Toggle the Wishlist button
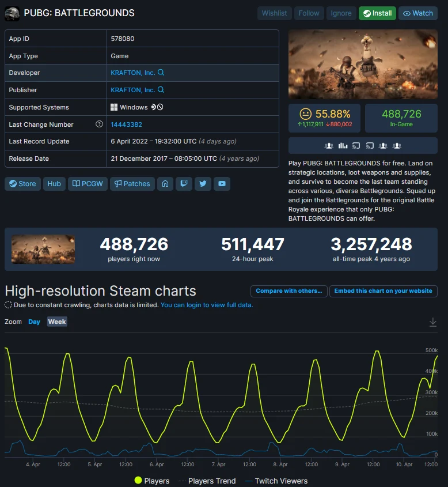The height and width of the screenshot is (487, 448). tap(274, 13)
